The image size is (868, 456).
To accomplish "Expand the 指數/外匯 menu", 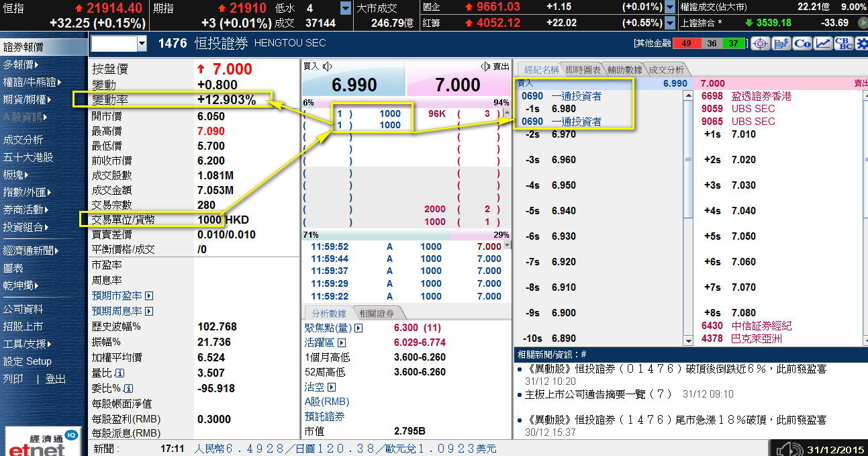I will point(27,192).
